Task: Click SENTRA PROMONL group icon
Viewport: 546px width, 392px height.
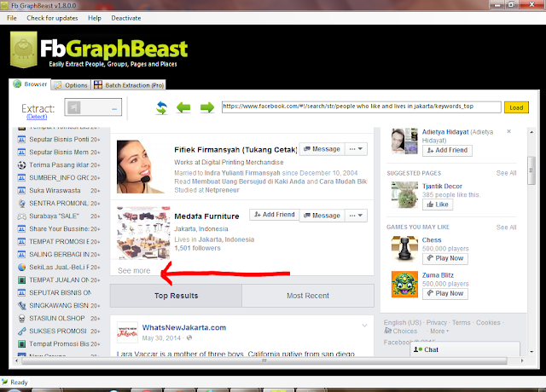Action: [21, 204]
